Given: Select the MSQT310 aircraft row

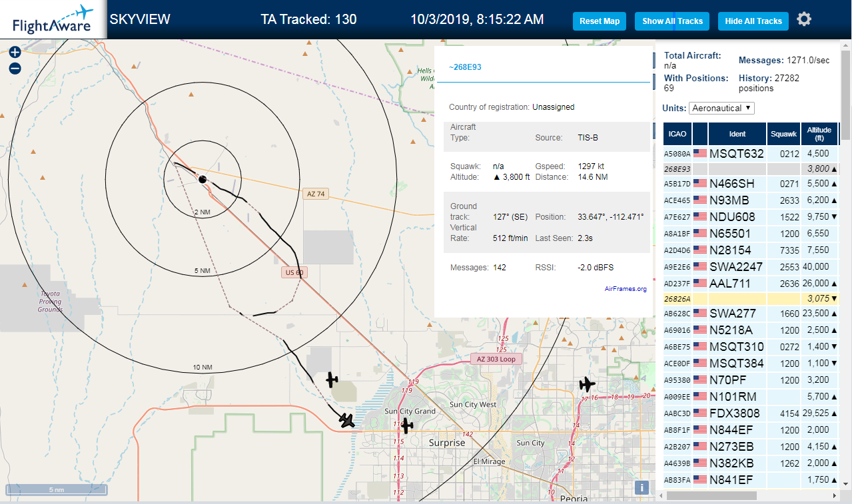Looking at the screenshot, I should pos(751,347).
